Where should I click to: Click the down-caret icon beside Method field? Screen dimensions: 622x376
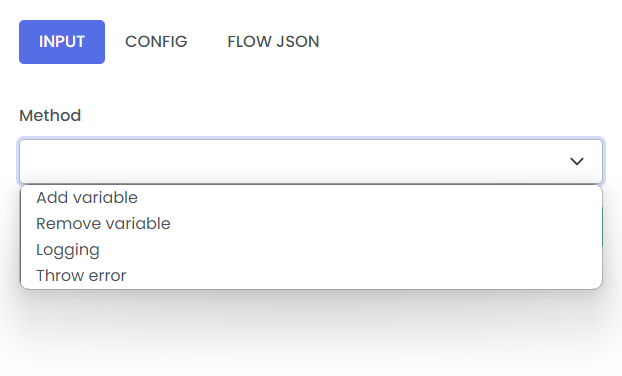(576, 161)
